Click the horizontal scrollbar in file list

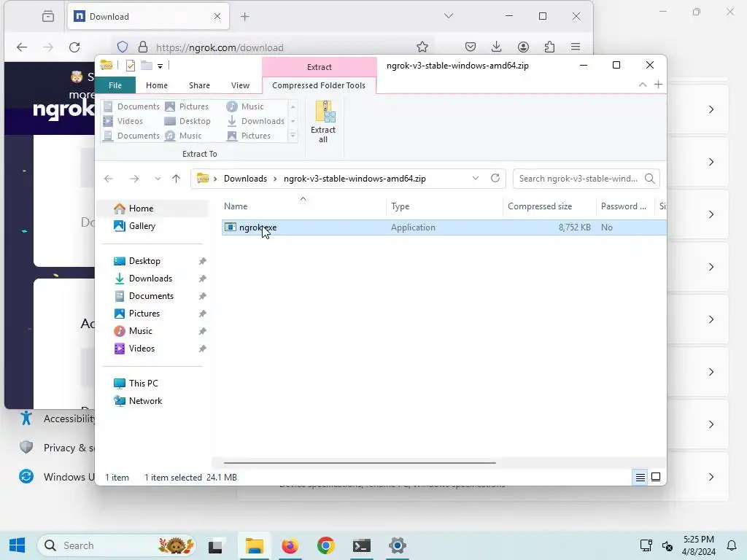[360, 462]
